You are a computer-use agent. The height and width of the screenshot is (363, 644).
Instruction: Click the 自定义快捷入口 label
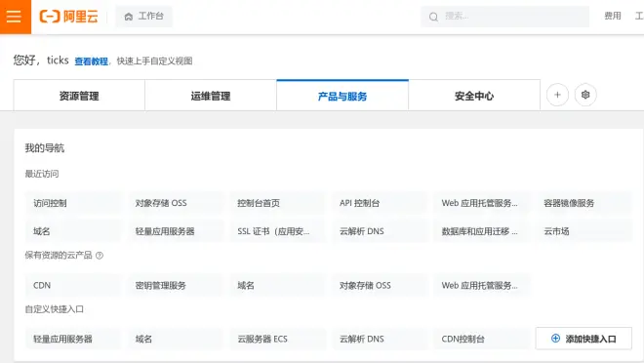tap(55, 309)
